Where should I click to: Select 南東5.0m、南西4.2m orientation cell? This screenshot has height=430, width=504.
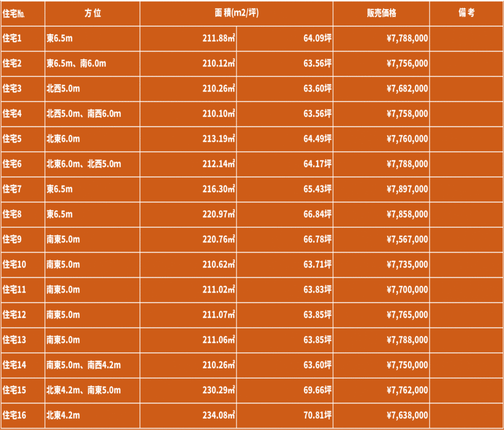93,365
